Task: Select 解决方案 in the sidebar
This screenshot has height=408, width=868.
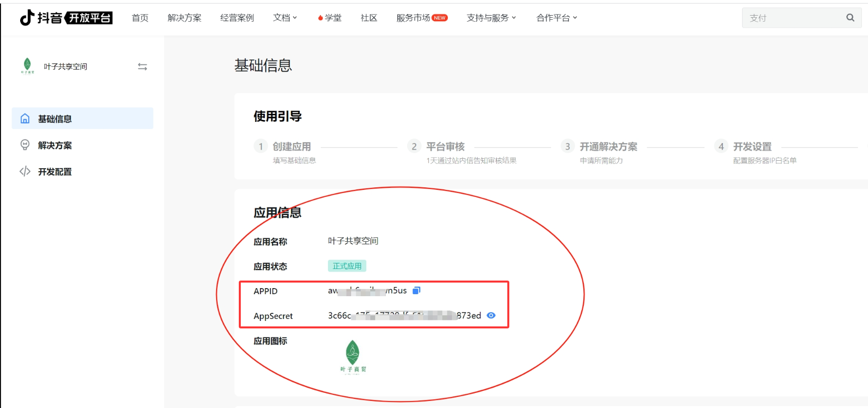Action: point(83,145)
